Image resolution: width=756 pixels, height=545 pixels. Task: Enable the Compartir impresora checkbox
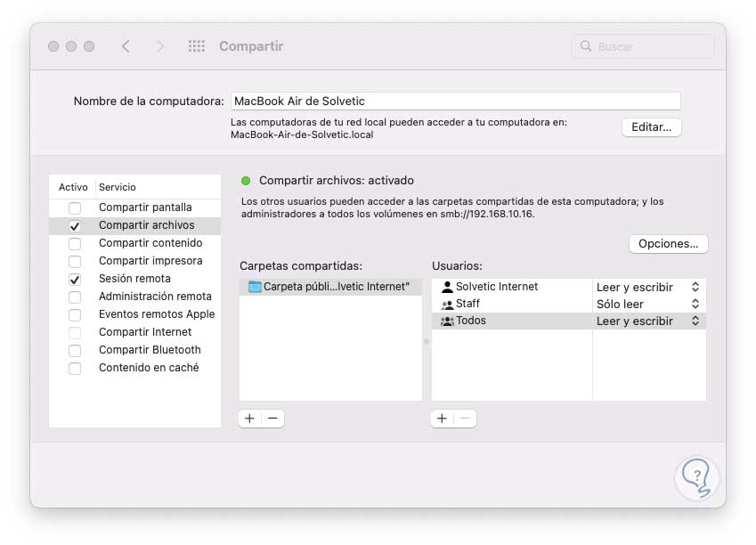pyautogui.click(x=75, y=262)
